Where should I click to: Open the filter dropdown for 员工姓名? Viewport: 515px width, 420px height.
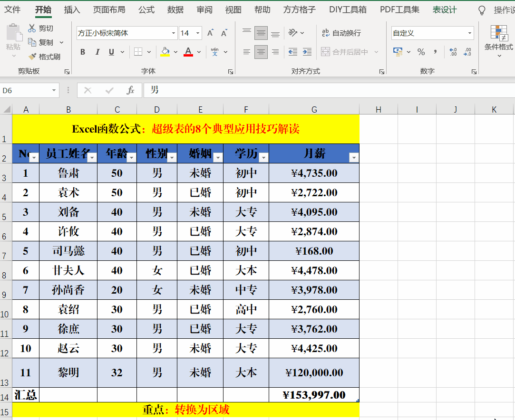tap(92, 158)
